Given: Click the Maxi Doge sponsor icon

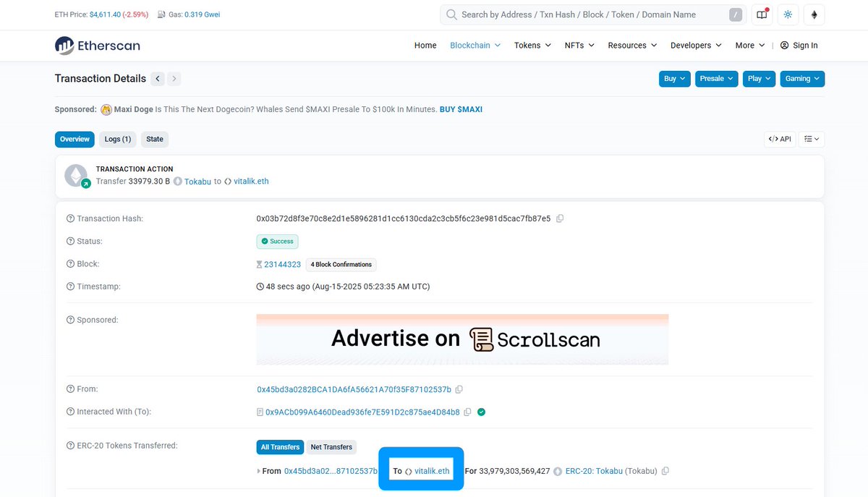Looking at the screenshot, I should [x=106, y=109].
